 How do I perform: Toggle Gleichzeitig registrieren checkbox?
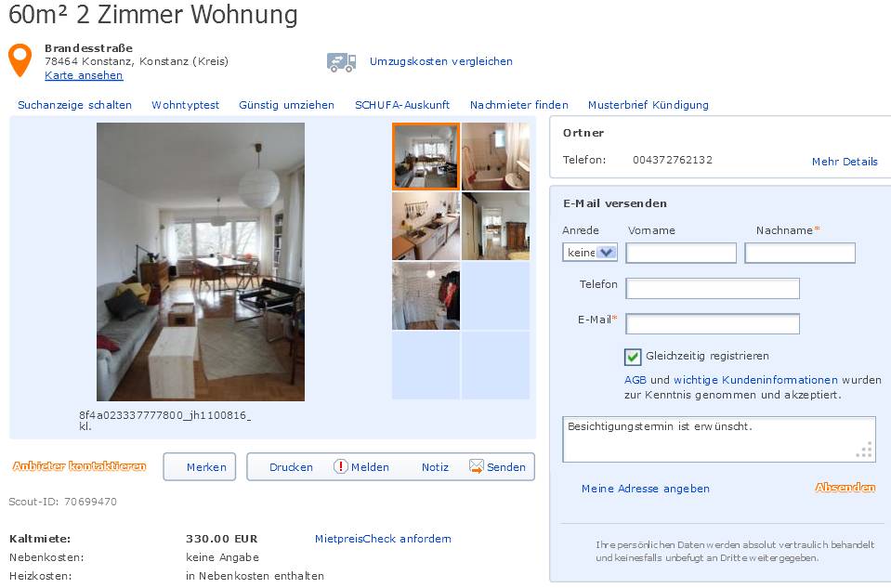pyautogui.click(x=633, y=356)
